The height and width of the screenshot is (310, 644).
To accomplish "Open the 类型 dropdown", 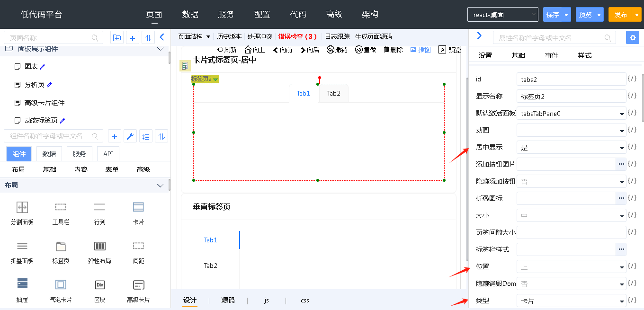I will click(x=572, y=301).
